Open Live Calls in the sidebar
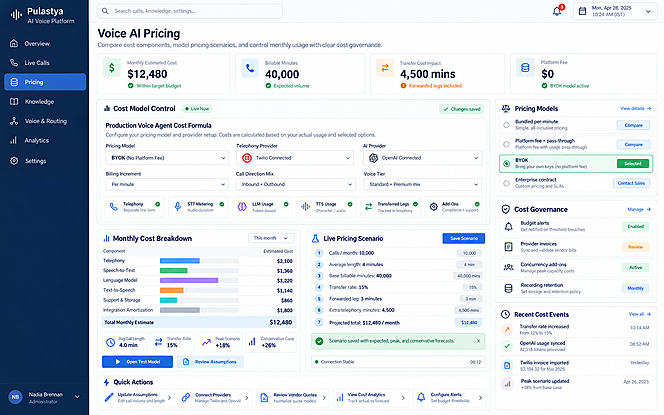 [44, 63]
